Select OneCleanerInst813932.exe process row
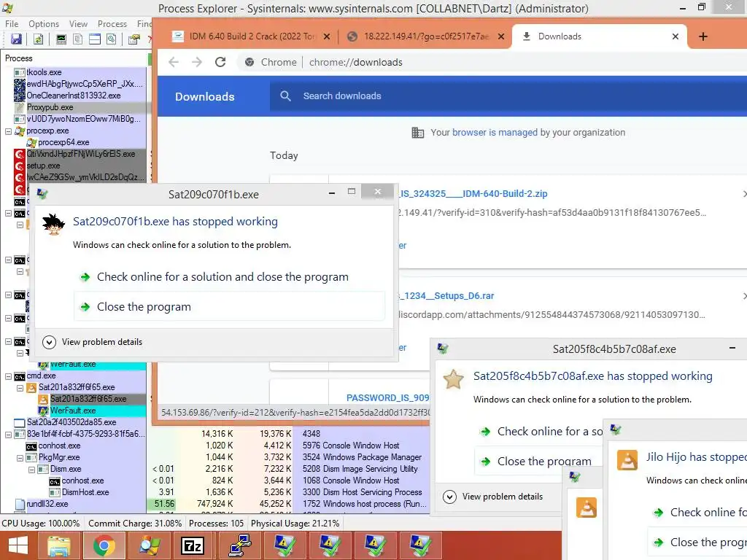The width and height of the screenshot is (747, 560). pos(79,96)
